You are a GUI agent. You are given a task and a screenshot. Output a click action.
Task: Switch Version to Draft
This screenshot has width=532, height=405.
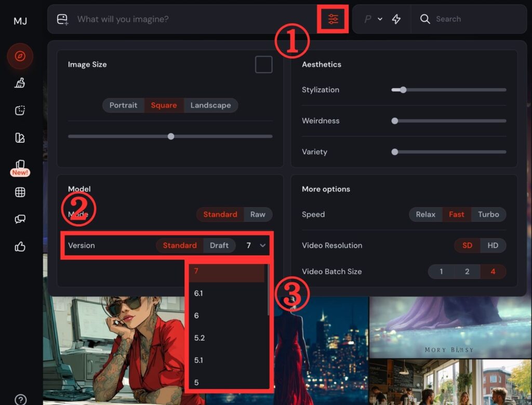219,246
